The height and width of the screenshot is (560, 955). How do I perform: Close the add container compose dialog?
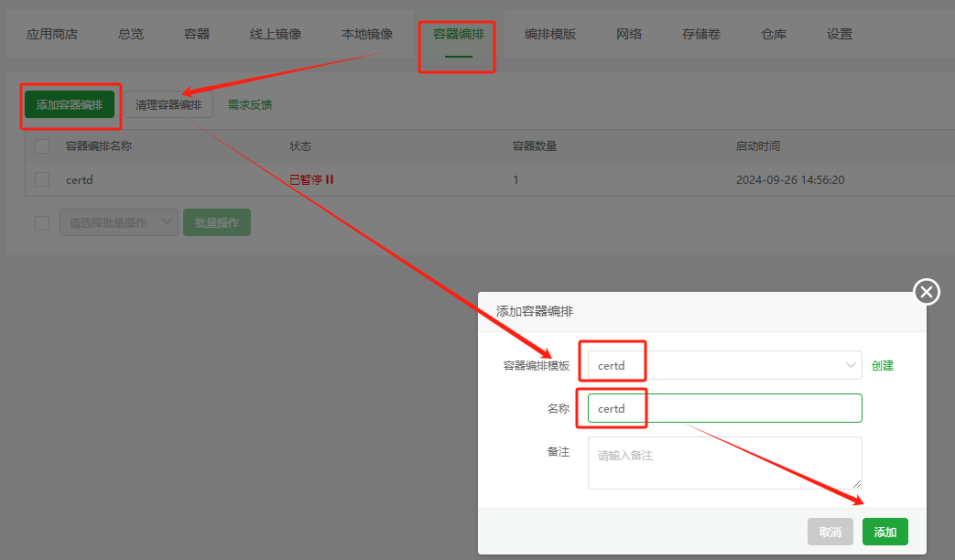pyautogui.click(x=927, y=292)
